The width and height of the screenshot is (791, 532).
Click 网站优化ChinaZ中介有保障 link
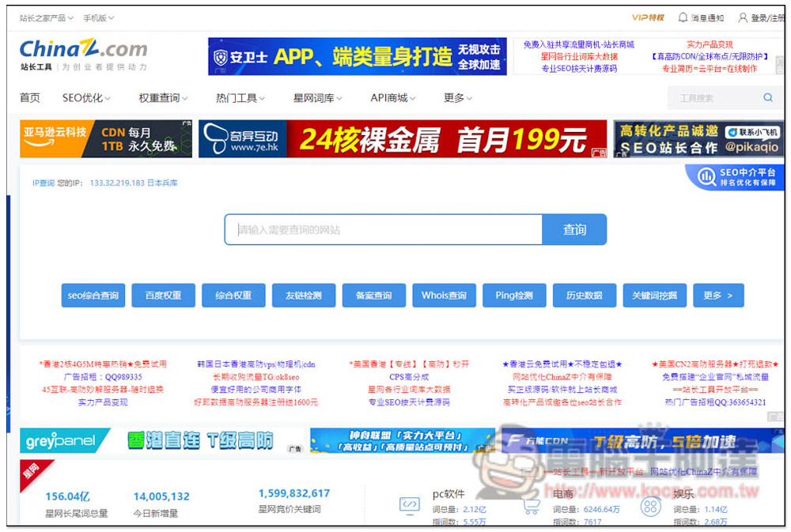pyautogui.click(x=562, y=377)
